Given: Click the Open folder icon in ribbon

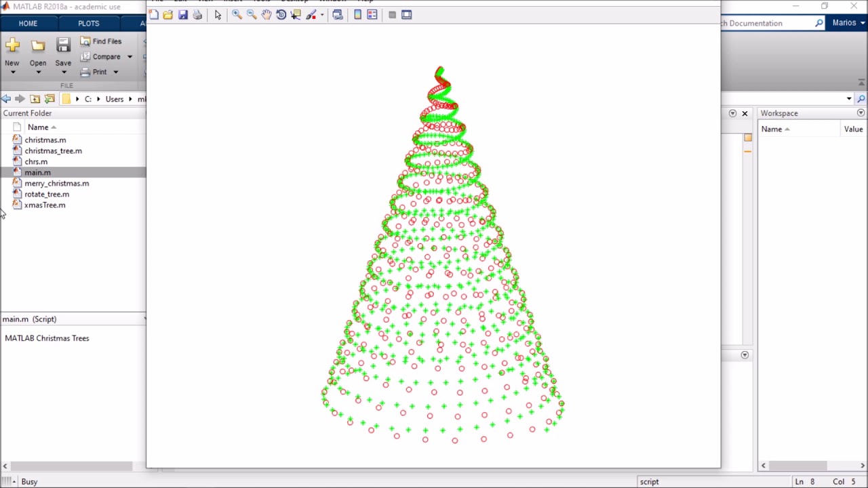Looking at the screenshot, I should coord(38,45).
